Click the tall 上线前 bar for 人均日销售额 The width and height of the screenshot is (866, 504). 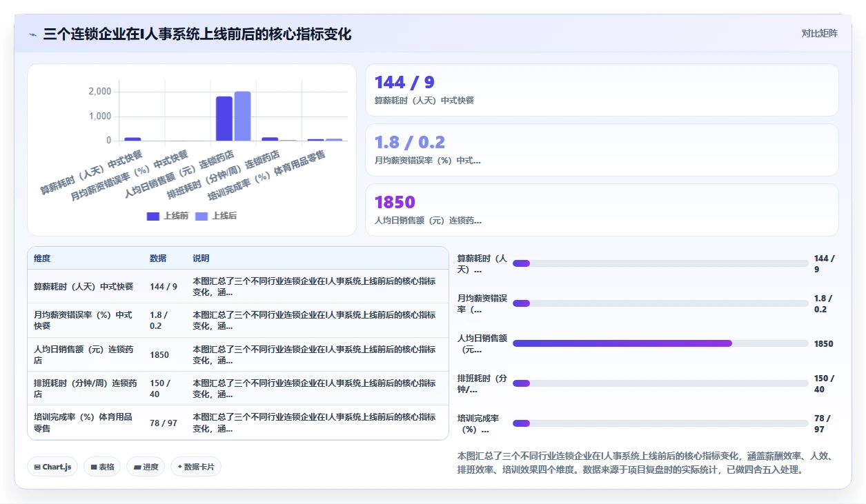[x=224, y=119]
